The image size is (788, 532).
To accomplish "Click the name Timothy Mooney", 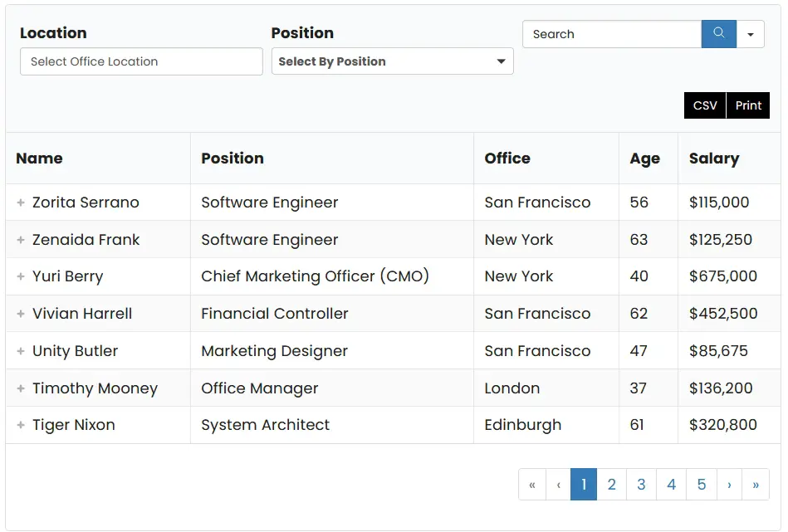I will [95, 388].
